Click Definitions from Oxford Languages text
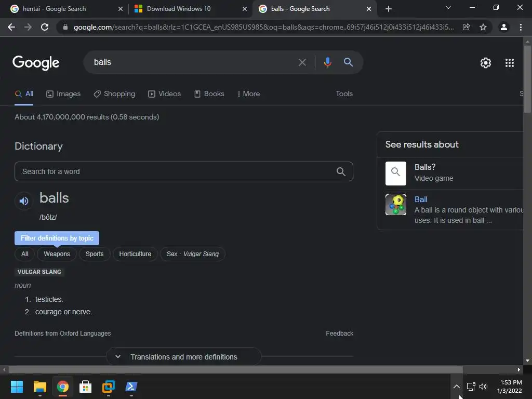Viewport: 532px width, 399px height. pyautogui.click(x=63, y=334)
